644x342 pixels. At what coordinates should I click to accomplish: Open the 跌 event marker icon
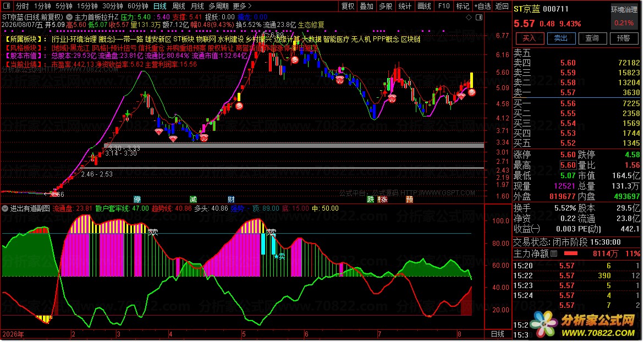coord(371,200)
